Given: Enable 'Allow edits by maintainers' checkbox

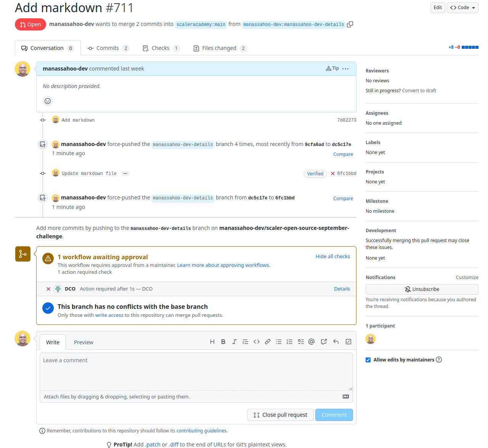Looking at the screenshot, I should [x=368, y=360].
